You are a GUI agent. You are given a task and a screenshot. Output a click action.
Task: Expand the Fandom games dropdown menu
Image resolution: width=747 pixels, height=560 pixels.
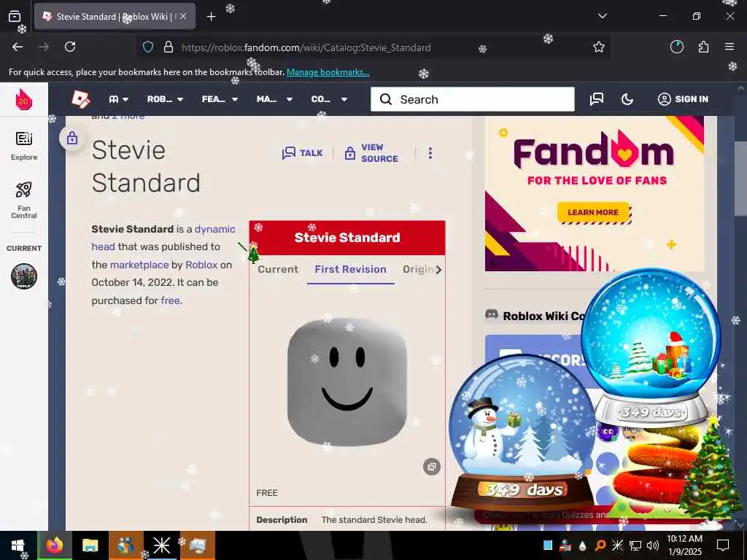119,99
